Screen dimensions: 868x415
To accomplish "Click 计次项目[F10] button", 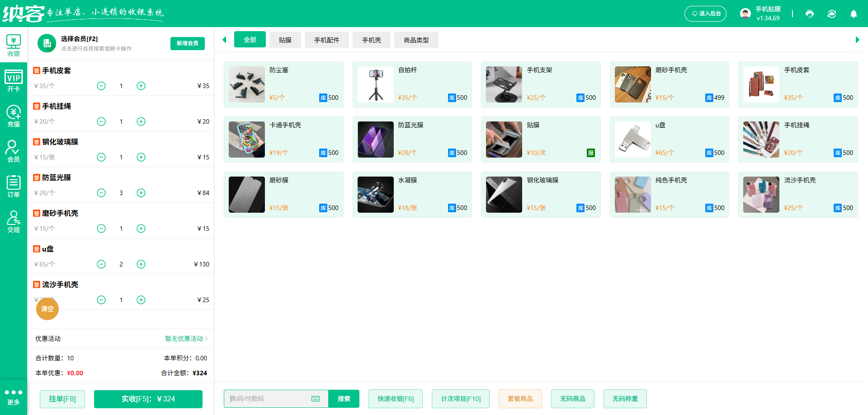I will pos(461,399).
